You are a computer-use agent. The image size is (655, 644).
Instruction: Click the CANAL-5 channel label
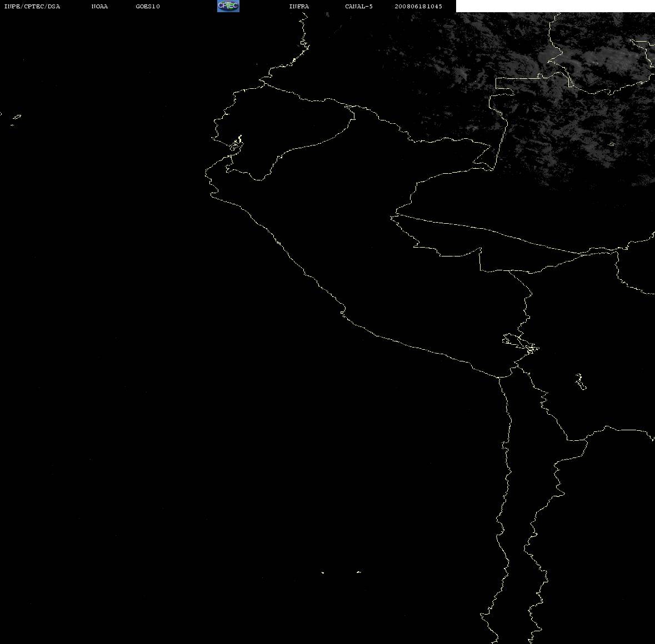tap(359, 6)
